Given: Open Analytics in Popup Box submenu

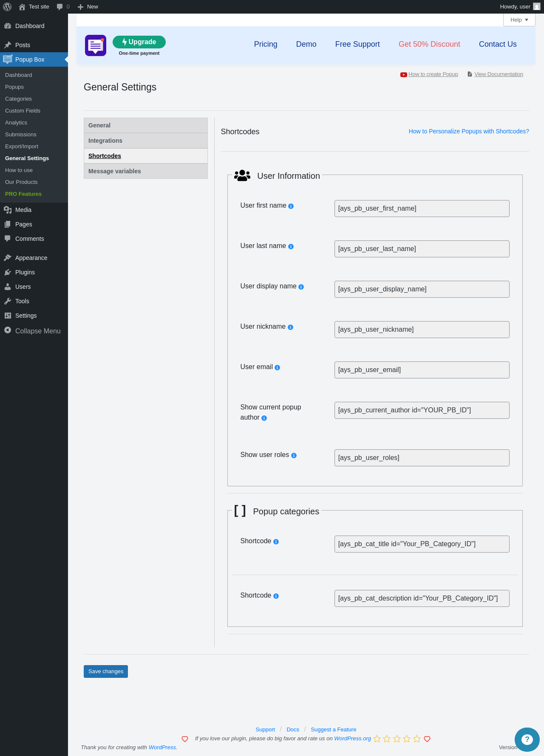Looking at the screenshot, I should tap(16, 123).
